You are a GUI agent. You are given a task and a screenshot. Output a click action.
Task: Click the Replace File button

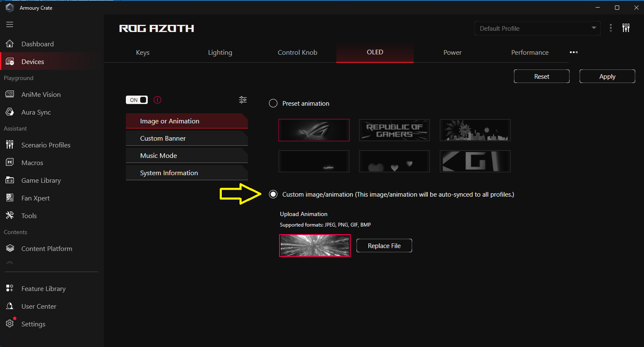384,246
